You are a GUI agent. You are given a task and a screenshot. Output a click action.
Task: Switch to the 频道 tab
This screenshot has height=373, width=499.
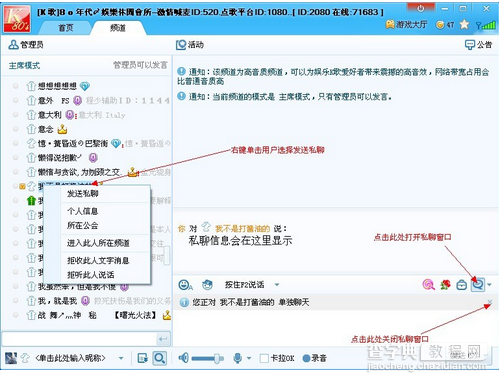[118, 28]
